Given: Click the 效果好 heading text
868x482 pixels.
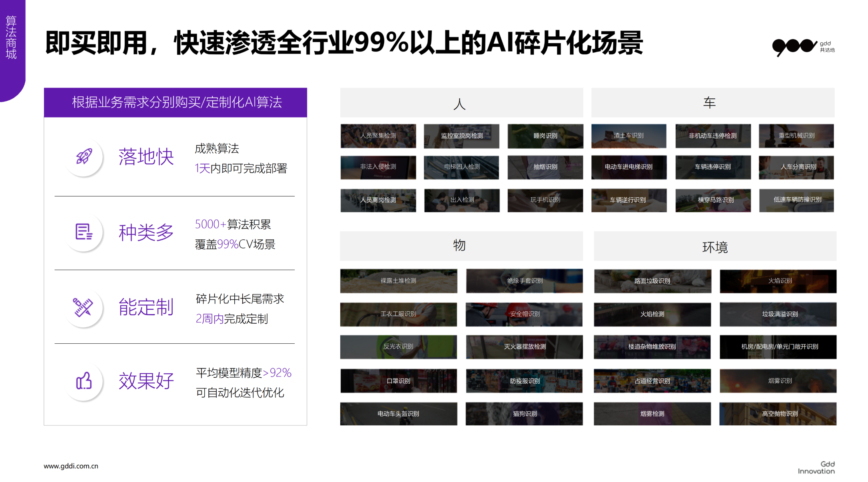Looking at the screenshot, I should coord(146,381).
